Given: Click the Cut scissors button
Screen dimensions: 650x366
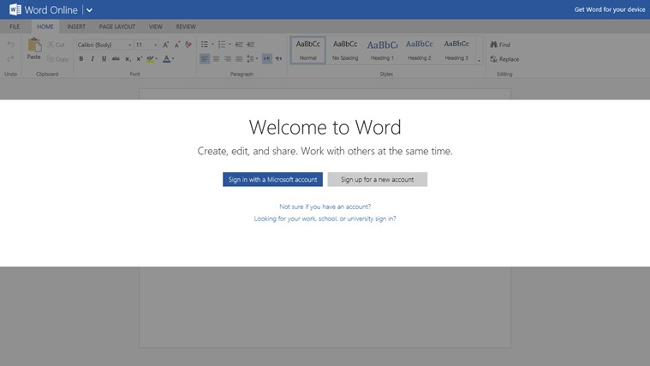Looking at the screenshot, I should (x=56, y=44).
